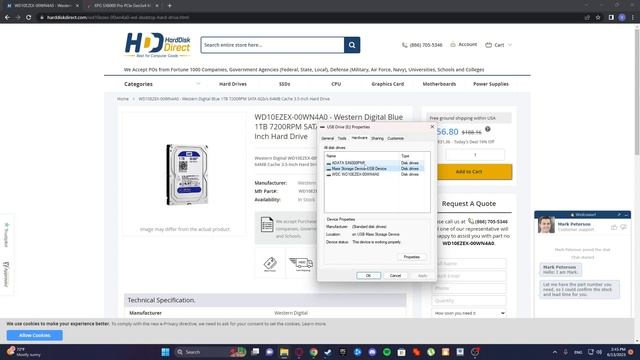Viewport: 640px width, 360px height.
Task: Bookmark this page with the star icon
Action: [x=598, y=18]
